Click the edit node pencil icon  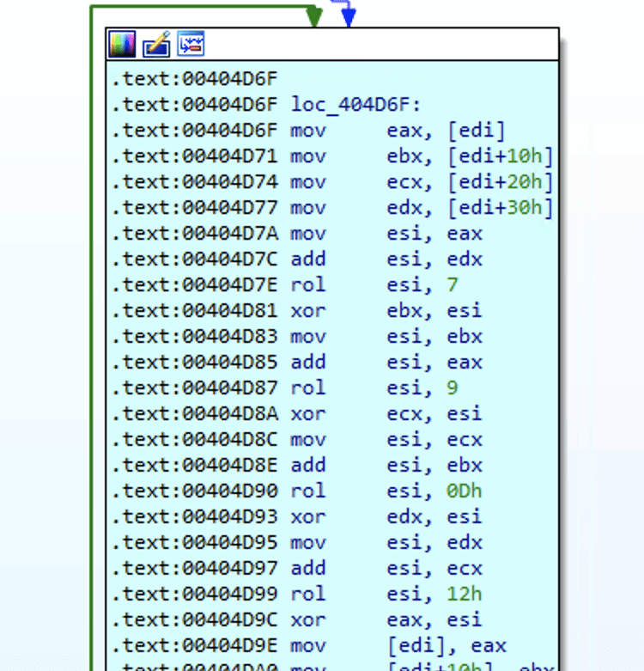(x=156, y=44)
